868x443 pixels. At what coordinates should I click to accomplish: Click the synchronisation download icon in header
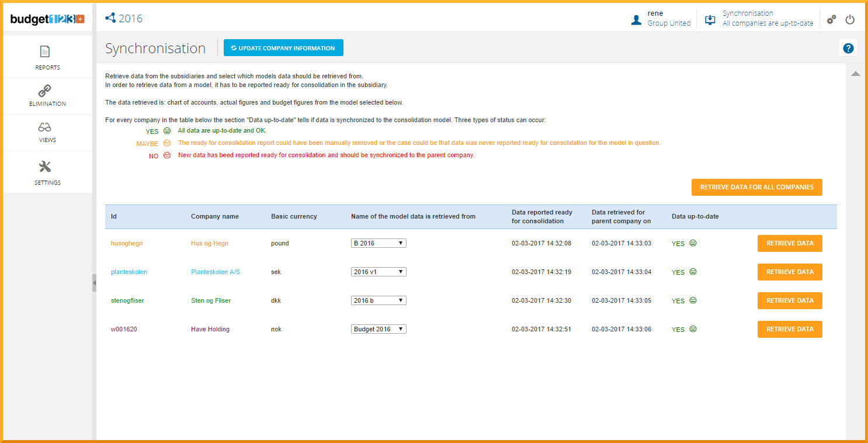coord(710,19)
